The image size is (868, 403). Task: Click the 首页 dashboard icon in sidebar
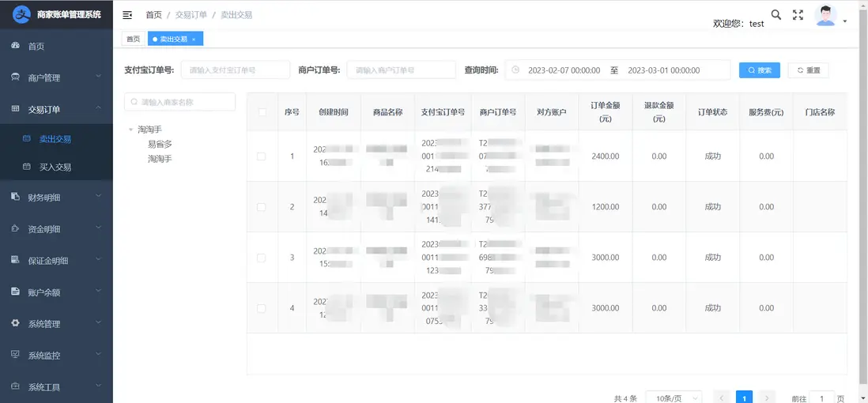click(x=15, y=46)
